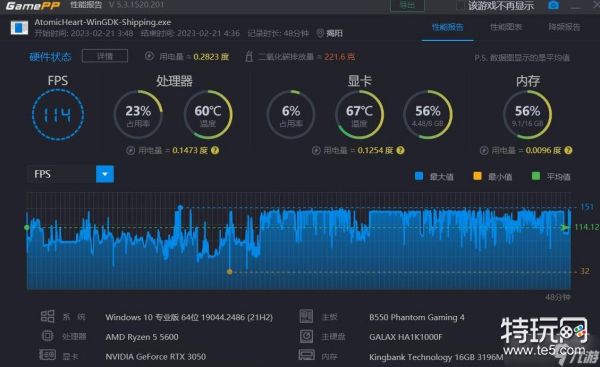
Task: Click the camera screenshot icon
Action: (x=553, y=5)
